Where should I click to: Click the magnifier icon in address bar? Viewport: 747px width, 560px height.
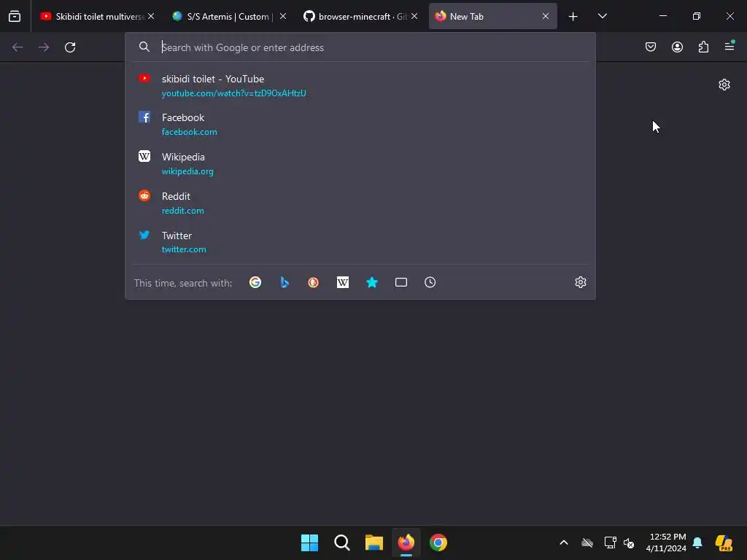point(144,47)
